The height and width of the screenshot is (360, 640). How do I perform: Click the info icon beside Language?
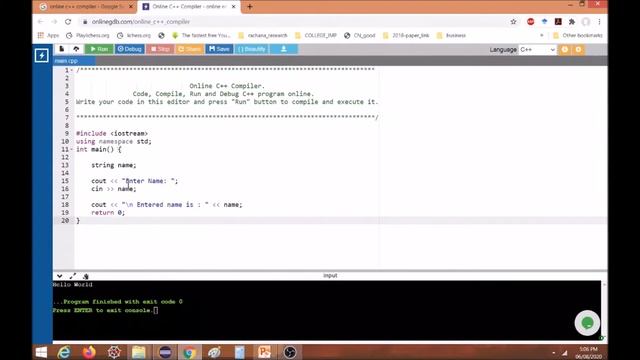point(564,49)
